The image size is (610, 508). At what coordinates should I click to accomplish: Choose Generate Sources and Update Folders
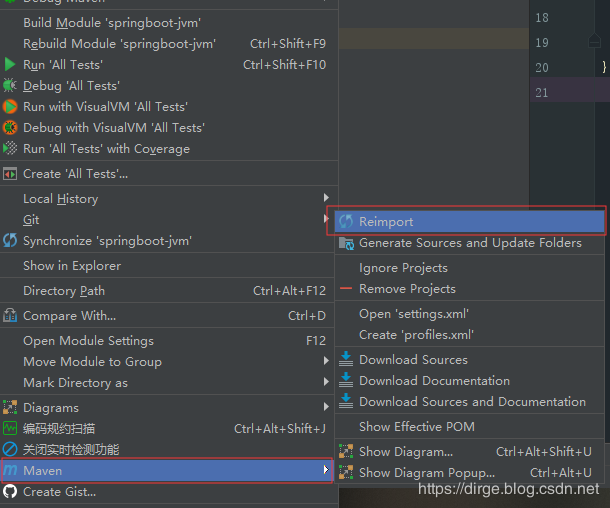pyautogui.click(x=469, y=243)
